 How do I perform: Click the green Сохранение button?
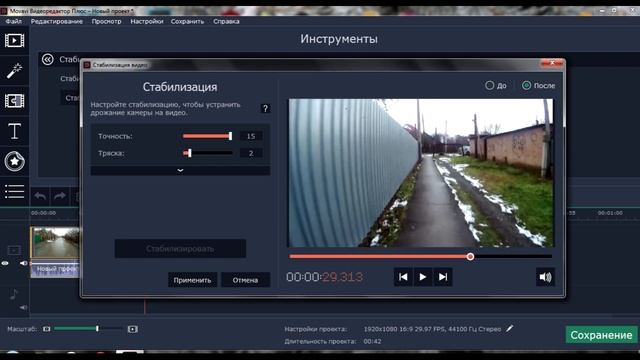[x=601, y=335]
